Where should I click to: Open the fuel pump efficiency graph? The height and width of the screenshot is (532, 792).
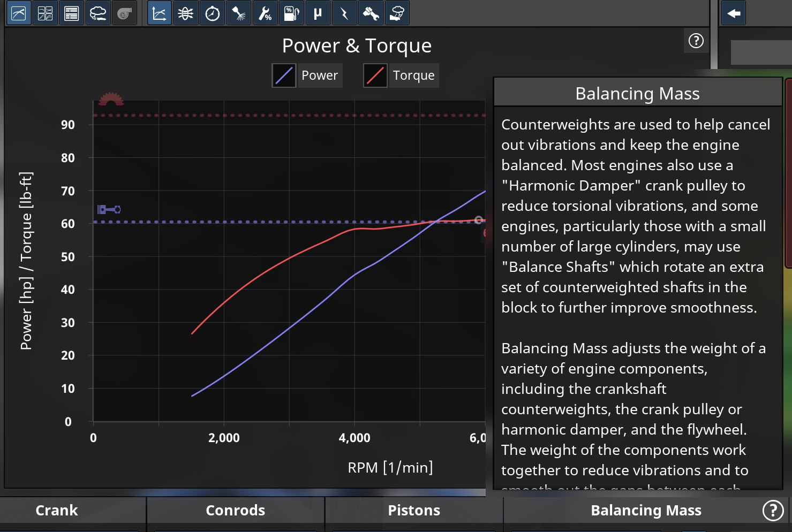(291, 13)
